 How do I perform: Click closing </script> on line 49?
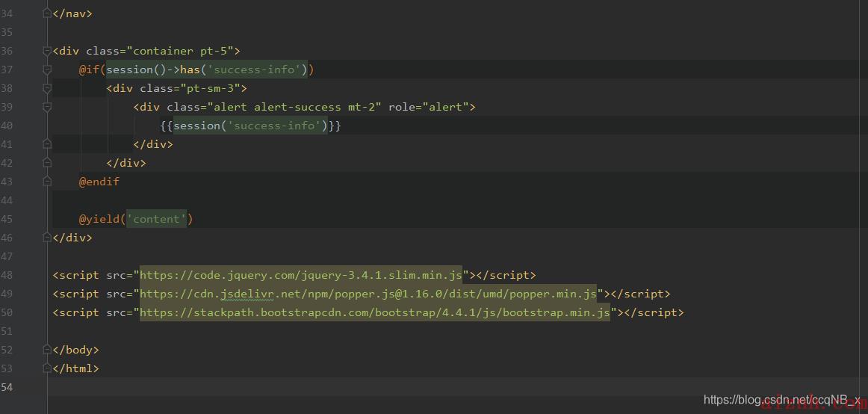pos(640,294)
